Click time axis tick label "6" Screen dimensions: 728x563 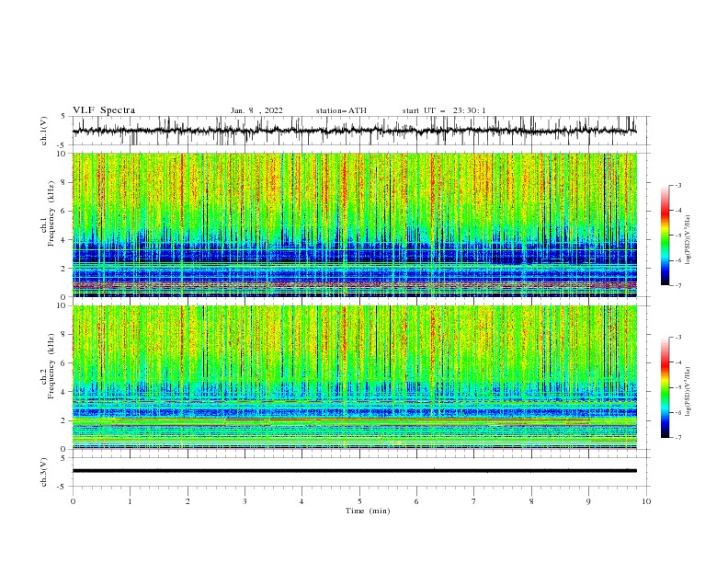click(416, 501)
